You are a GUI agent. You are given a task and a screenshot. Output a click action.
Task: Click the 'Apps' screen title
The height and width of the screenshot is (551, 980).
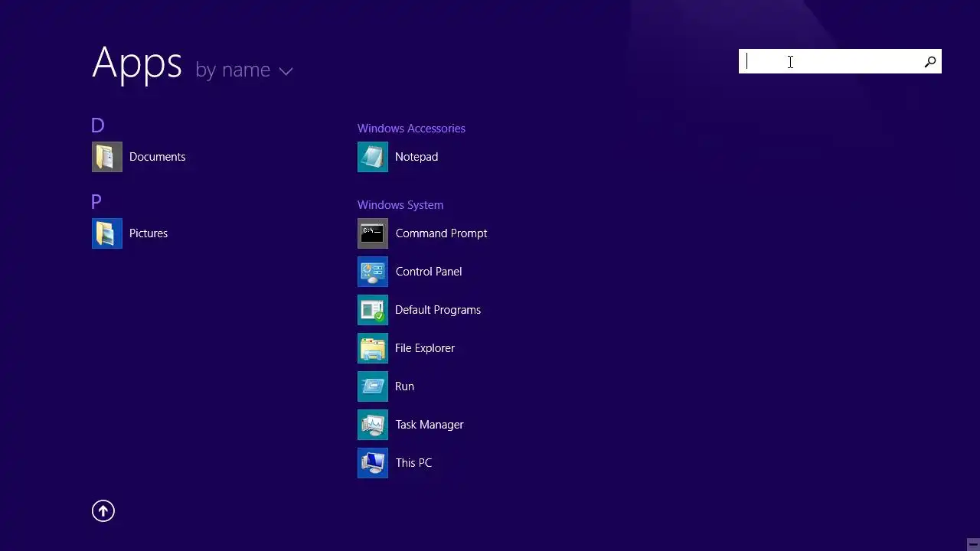point(137,64)
